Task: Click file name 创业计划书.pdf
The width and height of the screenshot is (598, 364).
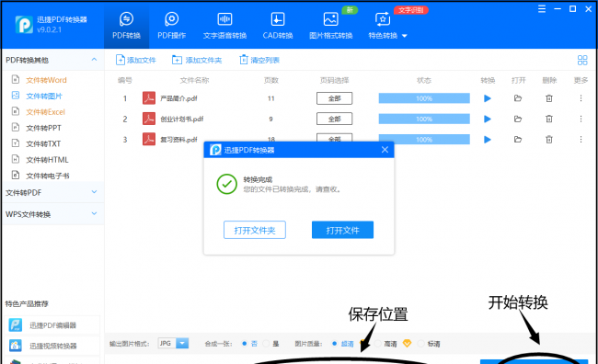Action: click(181, 119)
